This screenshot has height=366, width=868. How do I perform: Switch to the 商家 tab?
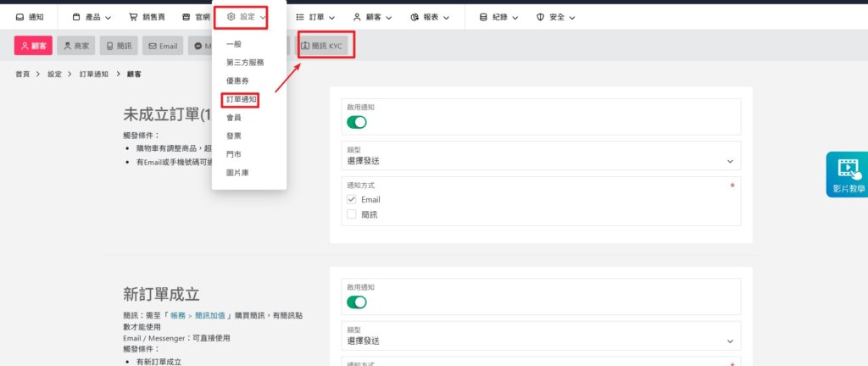[x=75, y=46]
